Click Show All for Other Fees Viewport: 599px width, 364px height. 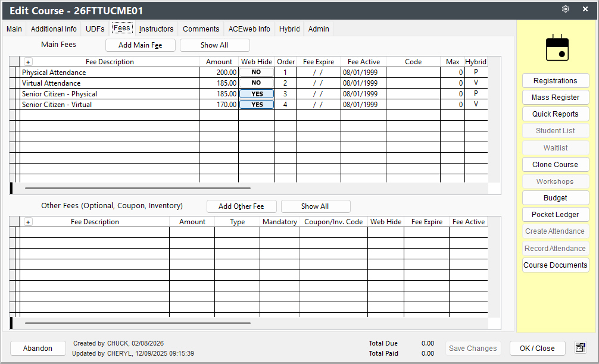coord(315,206)
